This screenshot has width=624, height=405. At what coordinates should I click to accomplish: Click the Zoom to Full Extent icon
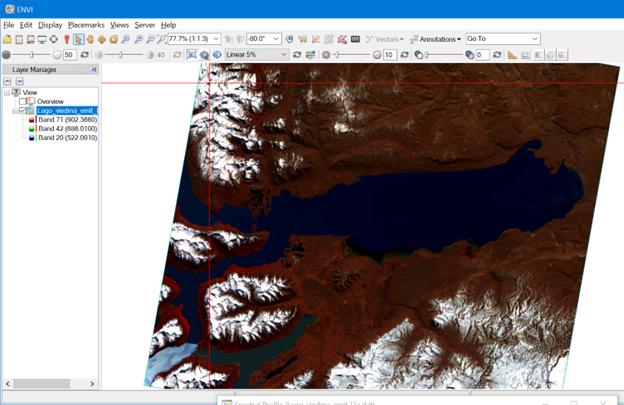[162, 39]
